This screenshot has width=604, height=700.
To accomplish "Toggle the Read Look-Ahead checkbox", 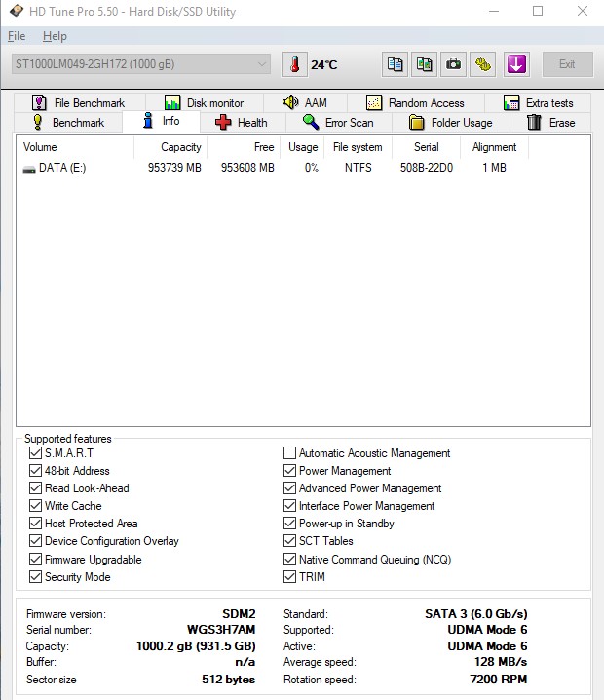I will (x=35, y=487).
